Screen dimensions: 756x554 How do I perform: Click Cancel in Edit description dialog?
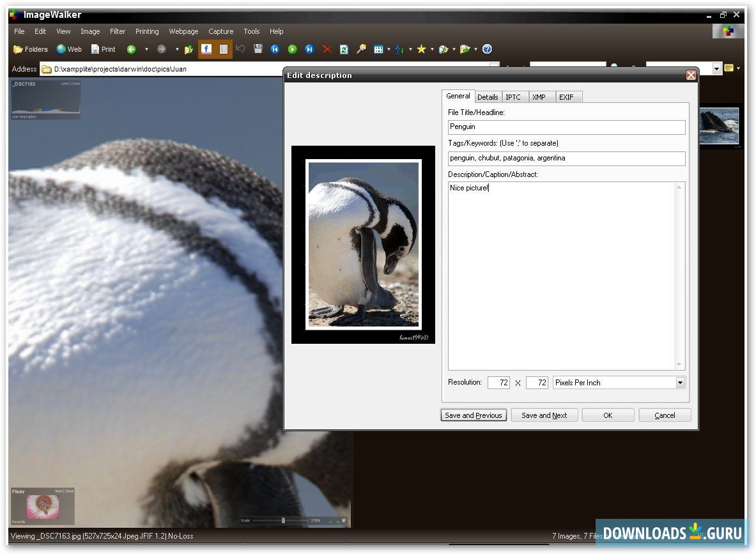665,415
